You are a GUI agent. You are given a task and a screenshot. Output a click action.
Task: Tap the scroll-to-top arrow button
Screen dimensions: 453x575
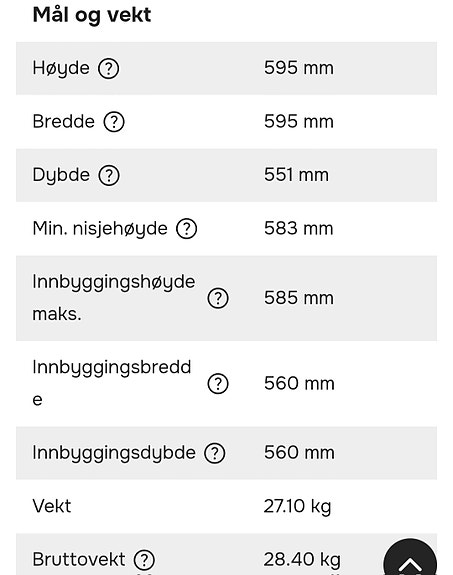pyautogui.click(x=410, y=557)
